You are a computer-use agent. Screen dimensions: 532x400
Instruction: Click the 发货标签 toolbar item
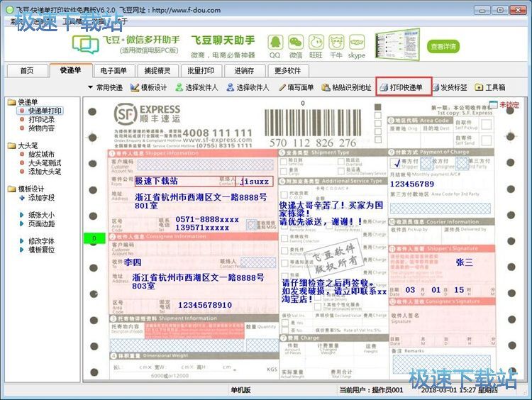(x=450, y=87)
